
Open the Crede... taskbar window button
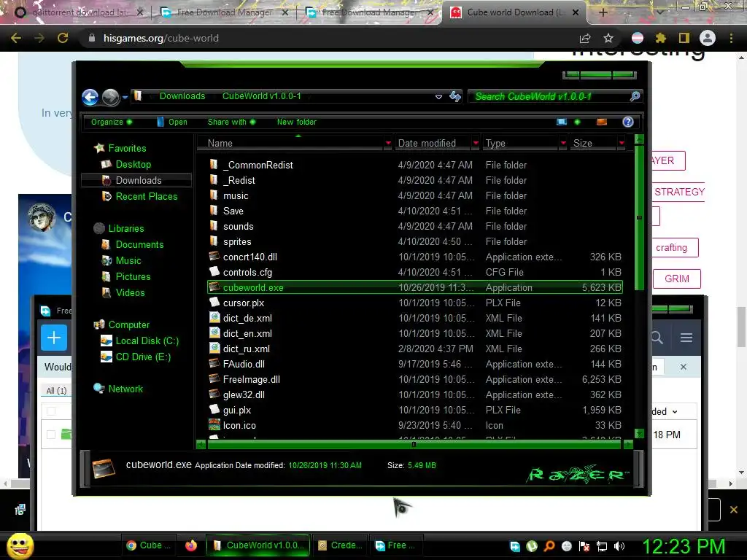(340, 545)
